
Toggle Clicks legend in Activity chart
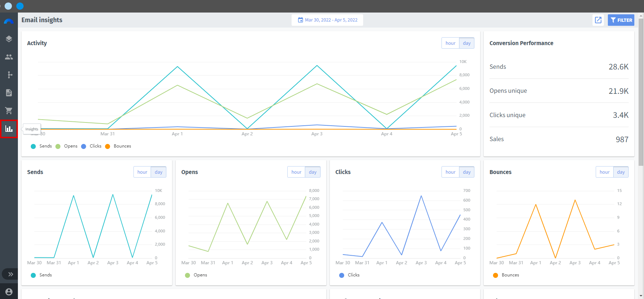coord(91,146)
